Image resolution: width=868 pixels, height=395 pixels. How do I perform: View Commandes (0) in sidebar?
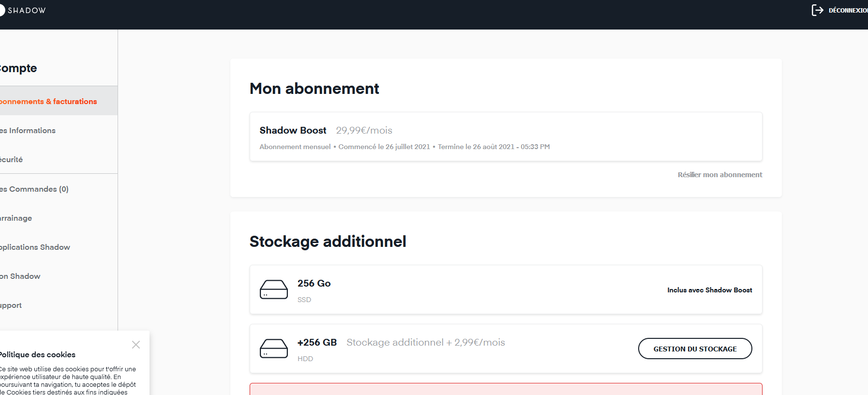click(x=35, y=189)
